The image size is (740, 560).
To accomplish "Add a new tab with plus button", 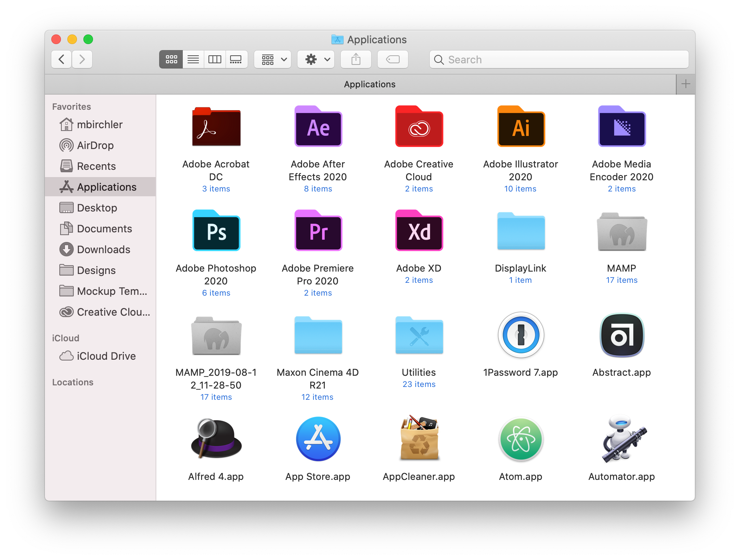I will click(686, 84).
